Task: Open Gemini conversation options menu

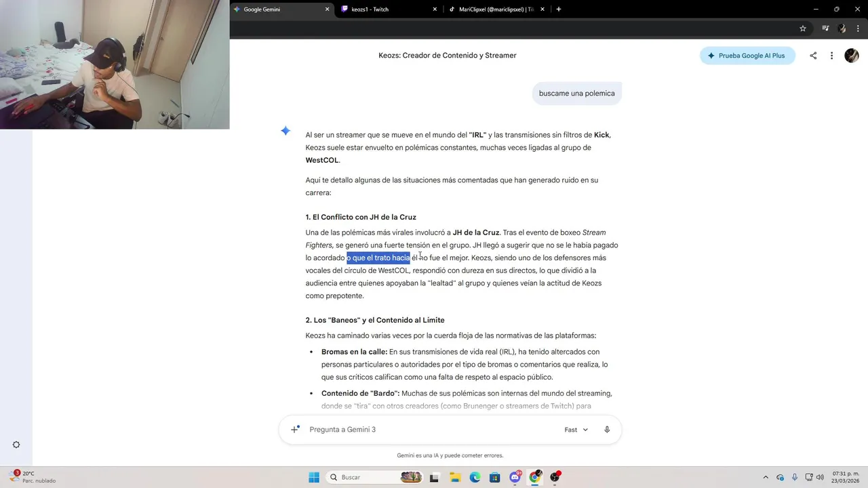Action: [x=831, y=56]
